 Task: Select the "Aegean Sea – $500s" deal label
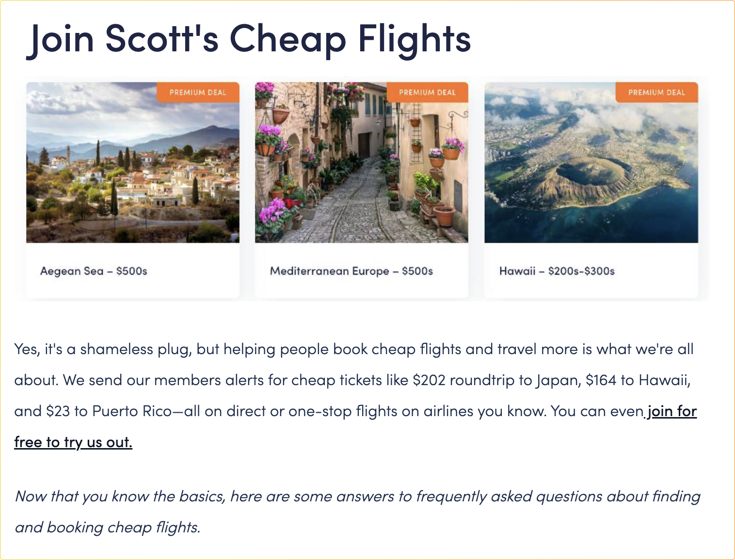pyautogui.click(x=94, y=271)
